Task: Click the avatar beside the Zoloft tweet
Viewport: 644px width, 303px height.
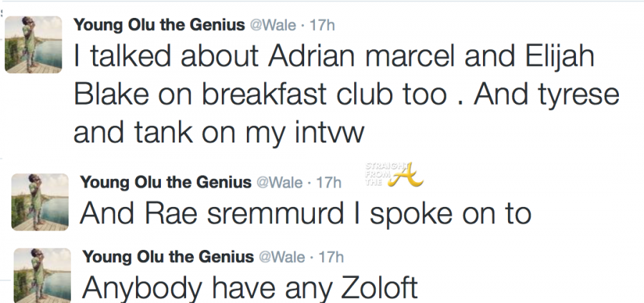Action: 41,274
